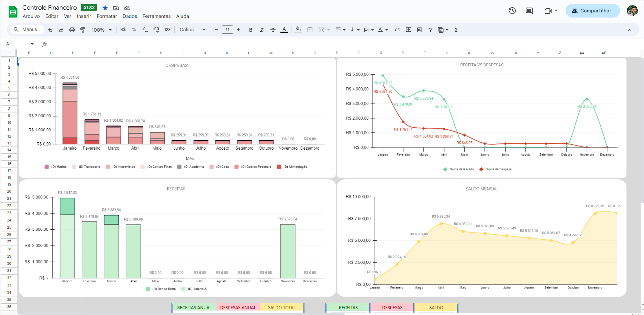The height and width of the screenshot is (315, 644).
Task: Click the print icon
Action: coord(72,30)
